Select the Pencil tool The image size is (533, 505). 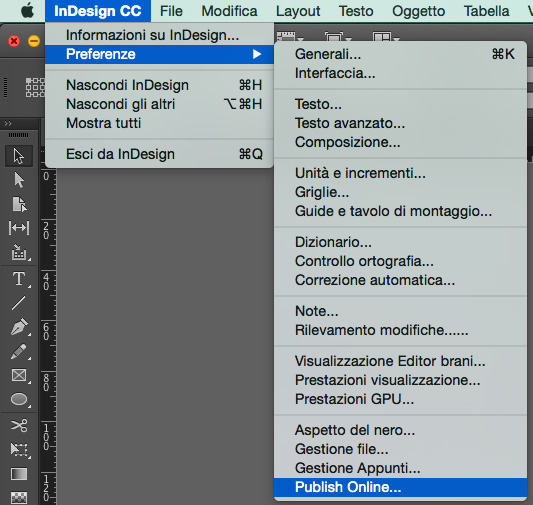[19, 351]
